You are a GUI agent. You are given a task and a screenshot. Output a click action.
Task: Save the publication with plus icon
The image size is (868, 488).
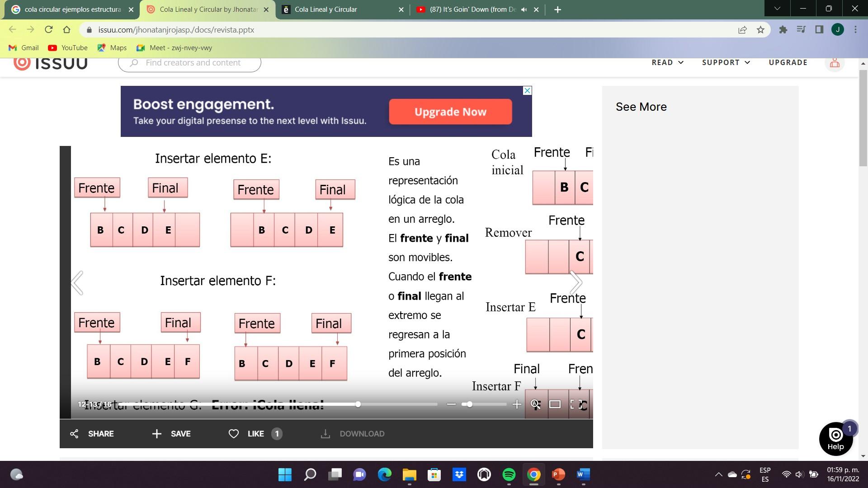click(x=157, y=434)
